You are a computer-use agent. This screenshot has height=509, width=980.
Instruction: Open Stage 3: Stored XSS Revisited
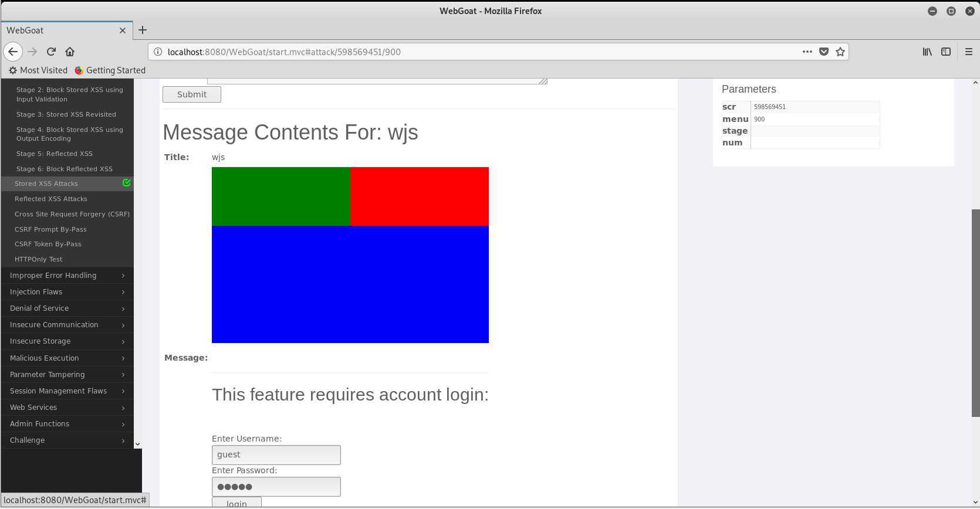(66, 114)
